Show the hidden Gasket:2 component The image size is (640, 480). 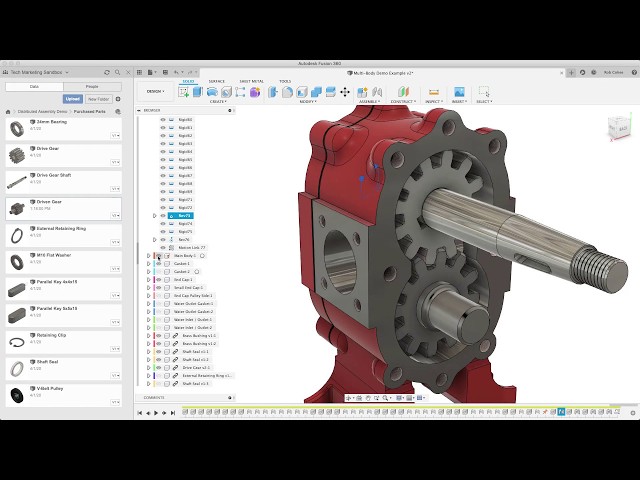pyautogui.click(x=159, y=271)
